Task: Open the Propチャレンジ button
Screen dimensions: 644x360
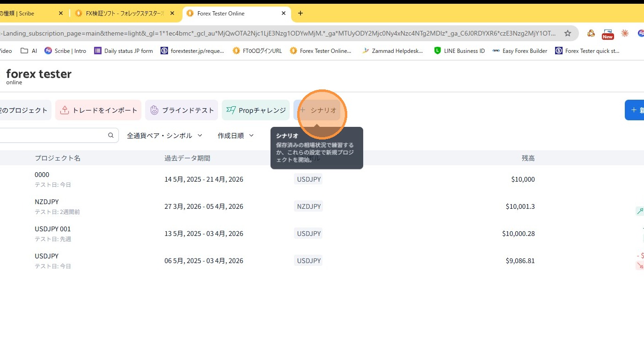Action: [256, 110]
